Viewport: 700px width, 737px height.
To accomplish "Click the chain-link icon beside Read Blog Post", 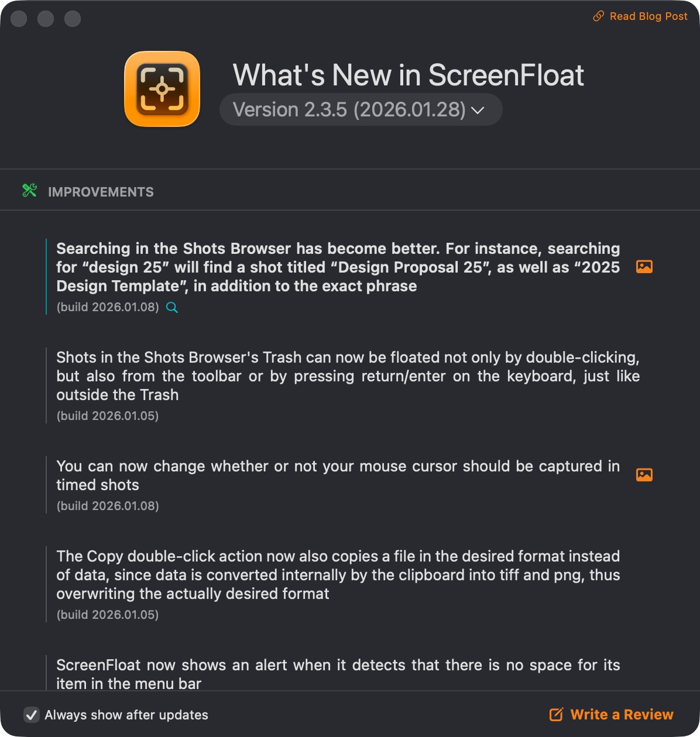I will tap(598, 16).
